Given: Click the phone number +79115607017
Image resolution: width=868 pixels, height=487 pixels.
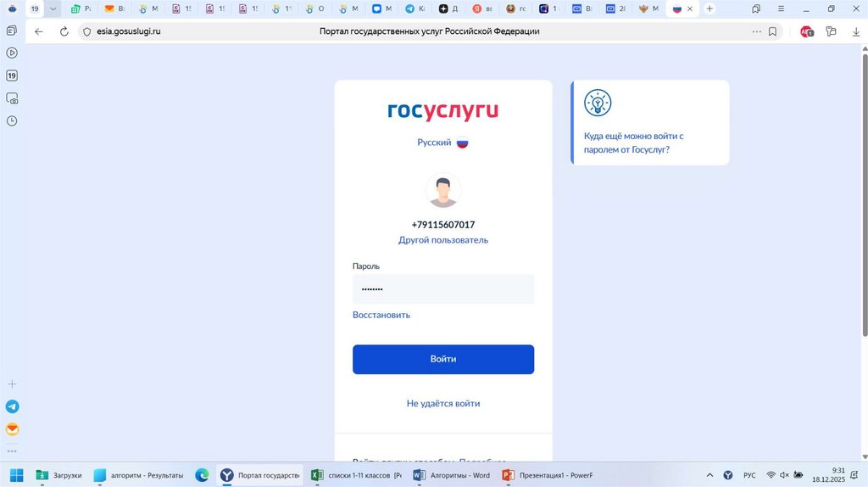Looking at the screenshot, I should tap(442, 224).
